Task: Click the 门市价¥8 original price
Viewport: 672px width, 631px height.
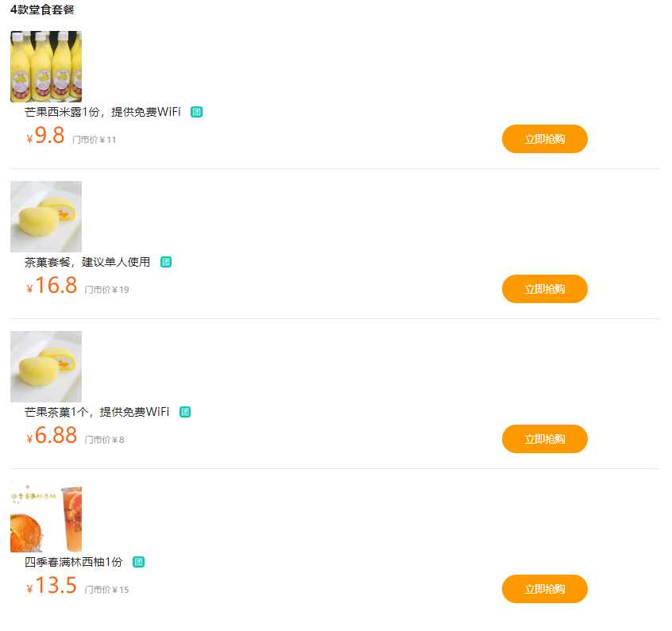Action: click(x=105, y=440)
